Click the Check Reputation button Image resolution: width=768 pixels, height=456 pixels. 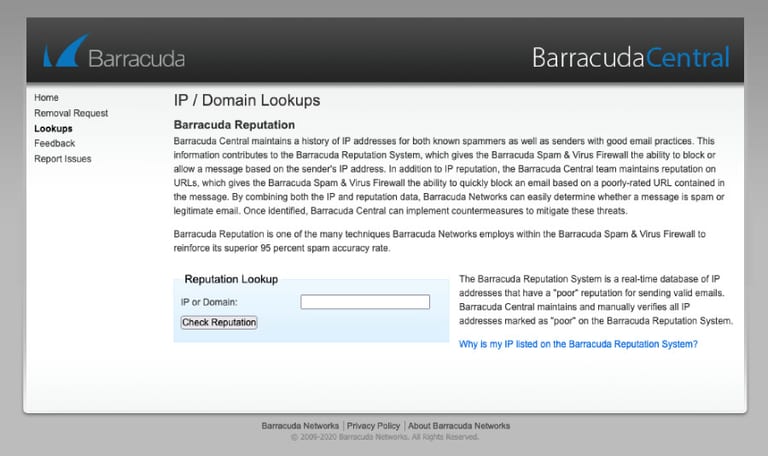pyautogui.click(x=219, y=322)
